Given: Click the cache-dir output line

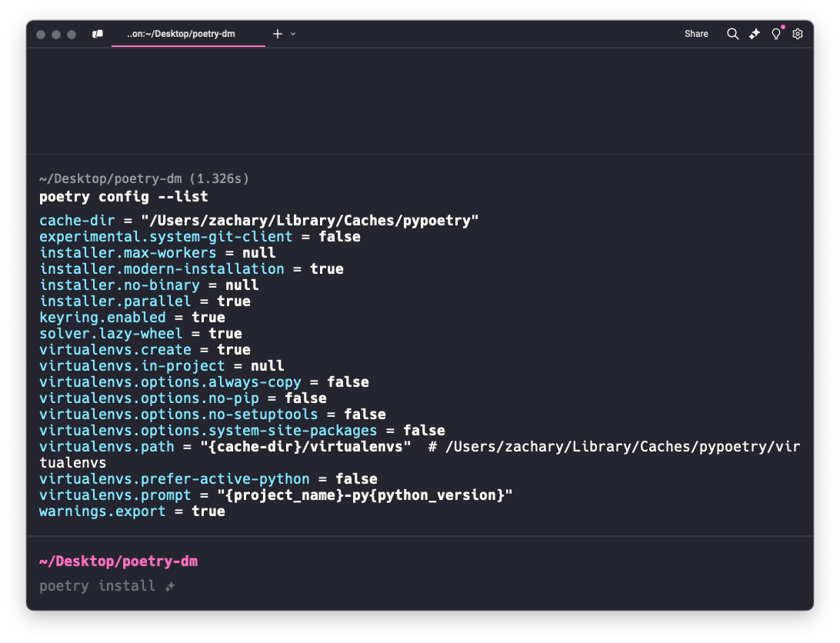Looking at the screenshot, I should tap(259, 221).
